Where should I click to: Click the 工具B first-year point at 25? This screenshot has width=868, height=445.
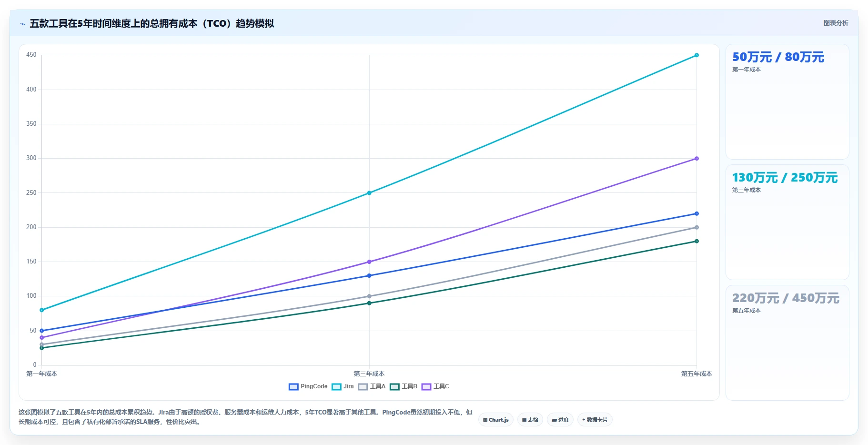pos(42,348)
